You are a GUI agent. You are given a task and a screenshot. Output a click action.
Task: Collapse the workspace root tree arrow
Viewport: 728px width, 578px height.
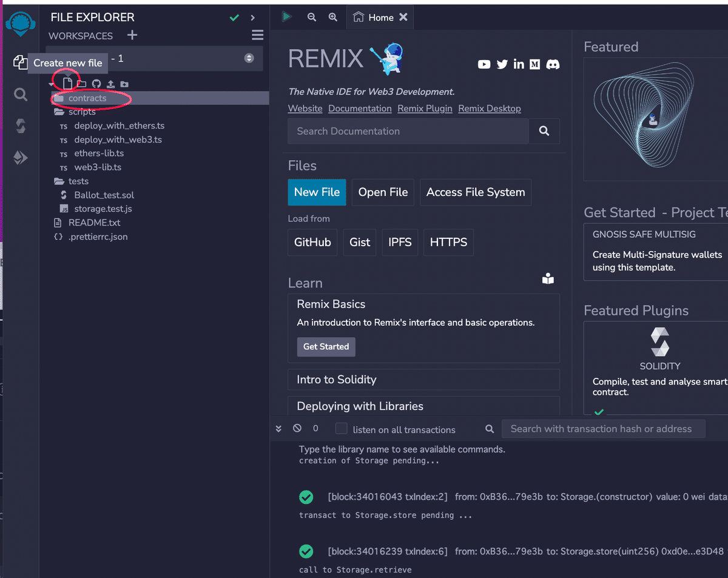52,84
